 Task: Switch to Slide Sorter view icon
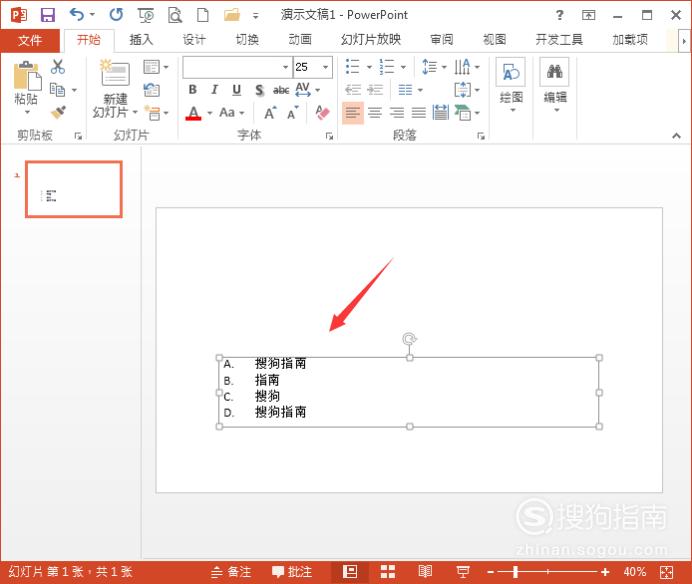click(387, 572)
